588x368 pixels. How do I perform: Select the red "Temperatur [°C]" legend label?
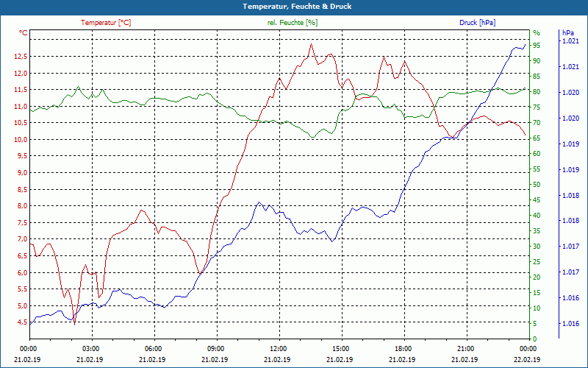[x=106, y=23]
